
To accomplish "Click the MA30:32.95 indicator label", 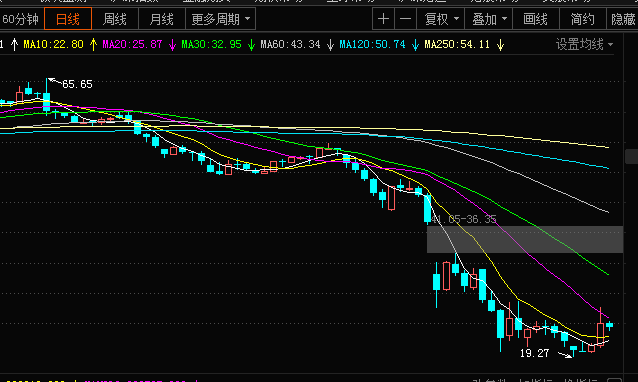I will (x=211, y=44).
